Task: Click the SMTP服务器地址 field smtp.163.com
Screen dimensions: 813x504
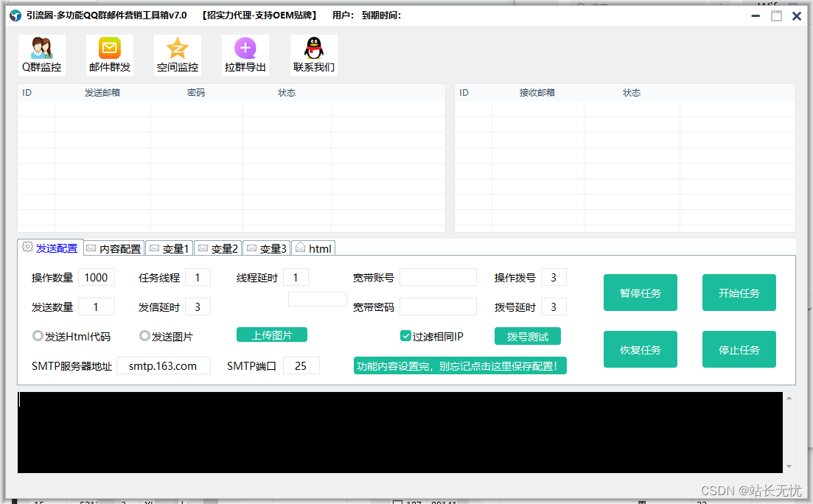Action: 164,365
